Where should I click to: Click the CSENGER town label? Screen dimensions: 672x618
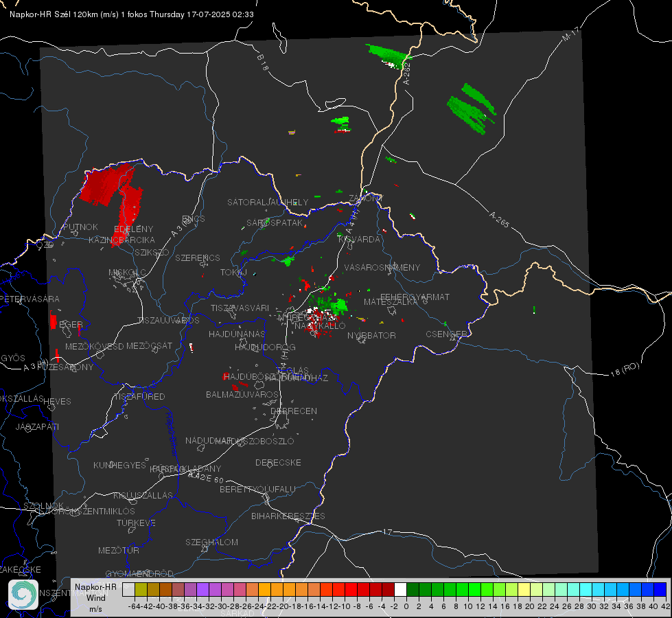(446, 334)
